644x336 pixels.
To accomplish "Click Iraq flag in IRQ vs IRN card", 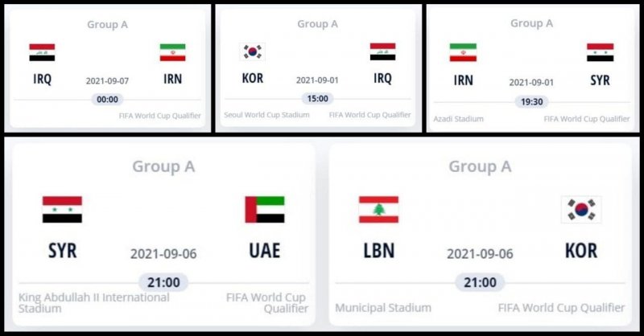I will coord(42,53).
